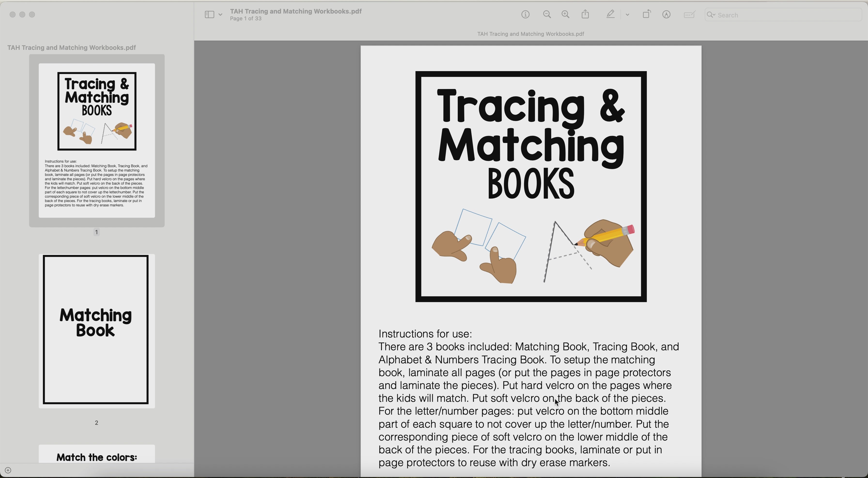Select the TAH Tracing and Matching Workbooks title
The image size is (868, 478).
(x=295, y=11)
